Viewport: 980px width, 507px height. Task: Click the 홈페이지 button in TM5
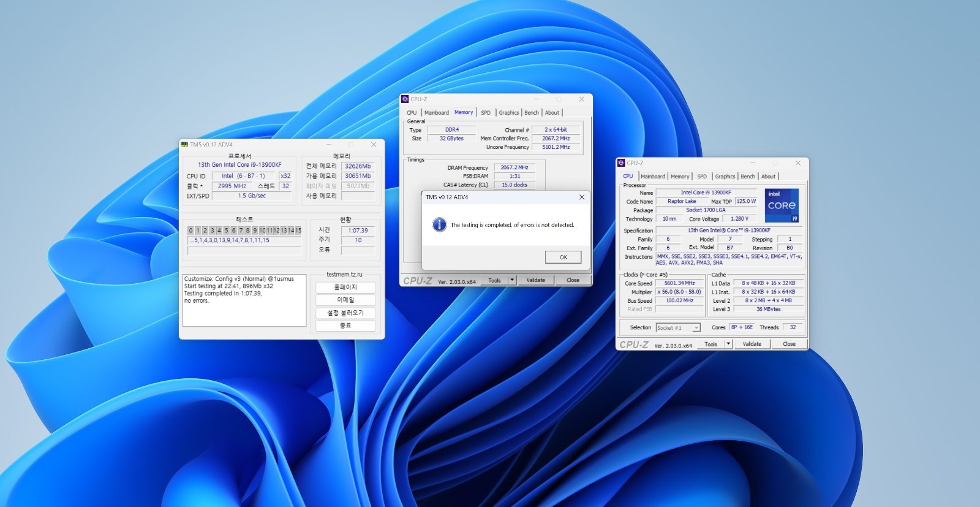[x=345, y=287]
